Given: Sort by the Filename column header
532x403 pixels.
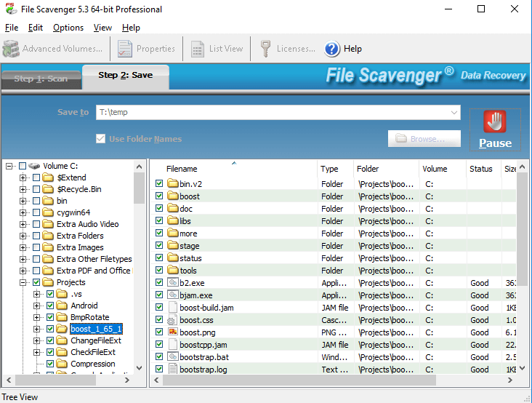Looking at the screenshot, I should pos(234,169).
